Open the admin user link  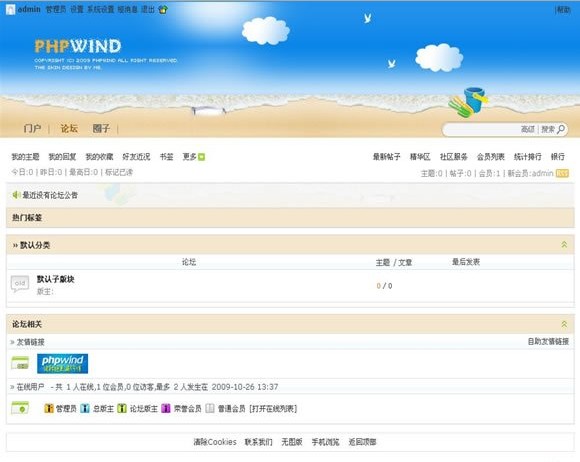(x=29, y=9)
